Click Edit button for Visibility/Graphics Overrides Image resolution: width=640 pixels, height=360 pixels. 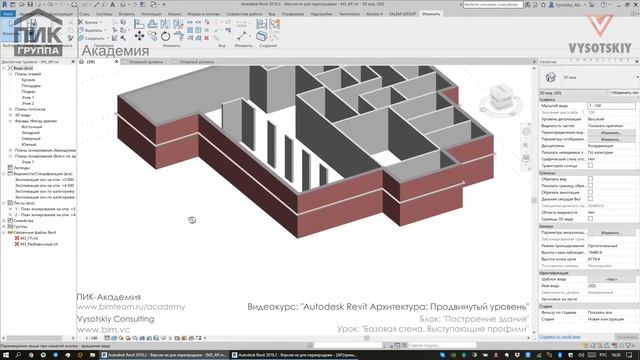click(x=611, y=133)
